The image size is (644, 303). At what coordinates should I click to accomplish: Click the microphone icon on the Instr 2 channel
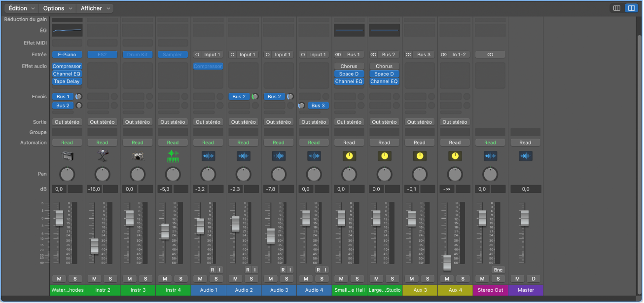[102, 155]
